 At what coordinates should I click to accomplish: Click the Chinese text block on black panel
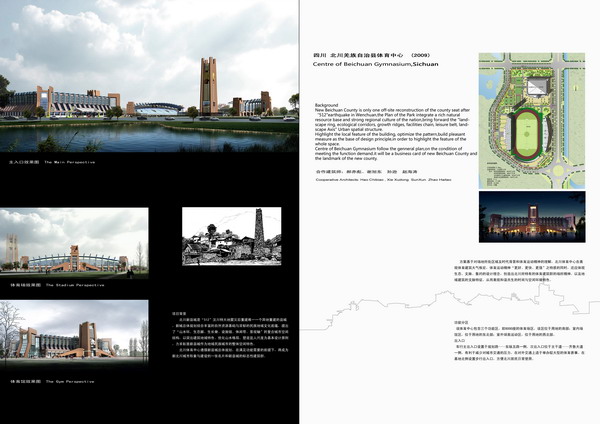tap(230, 335)
